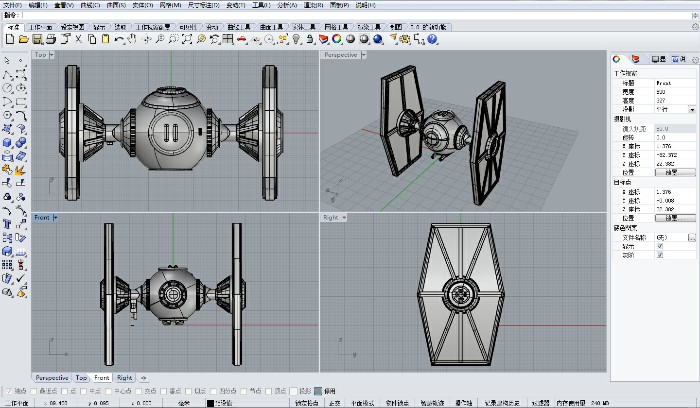The width and height of the screenshot is (700, 408).
Task: Click the Undo arrow icon
Action: pos(119,39)
